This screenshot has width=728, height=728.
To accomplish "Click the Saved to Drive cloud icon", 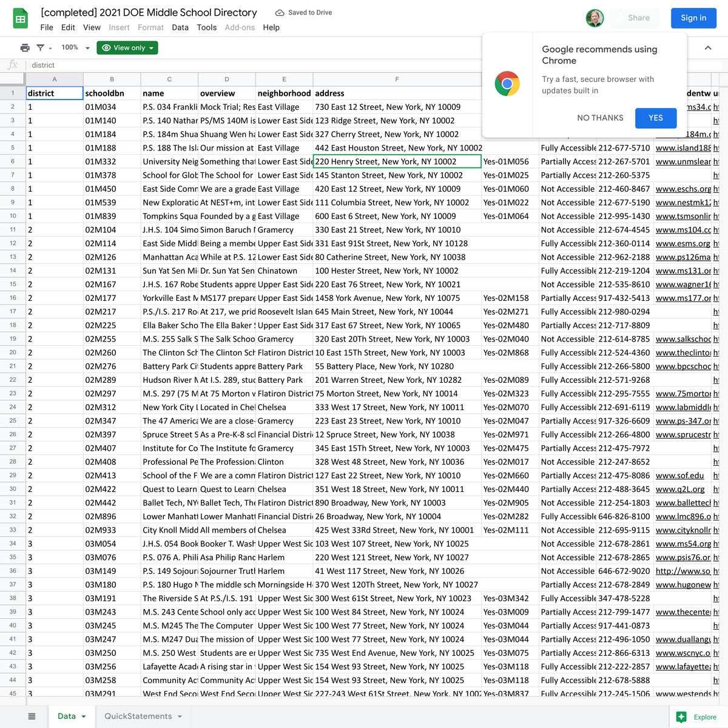I will [x=280, y=13].
